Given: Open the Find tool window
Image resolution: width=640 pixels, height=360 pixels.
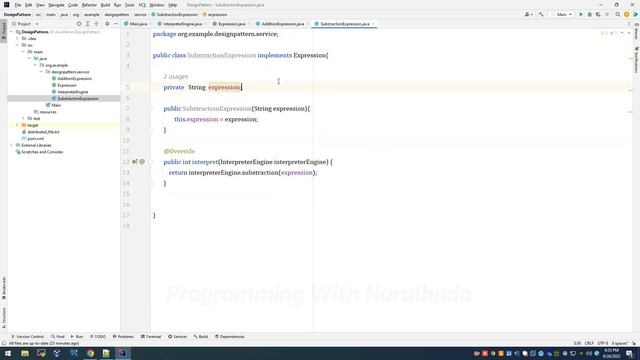Looking at the screenshot, I should 58,337.
